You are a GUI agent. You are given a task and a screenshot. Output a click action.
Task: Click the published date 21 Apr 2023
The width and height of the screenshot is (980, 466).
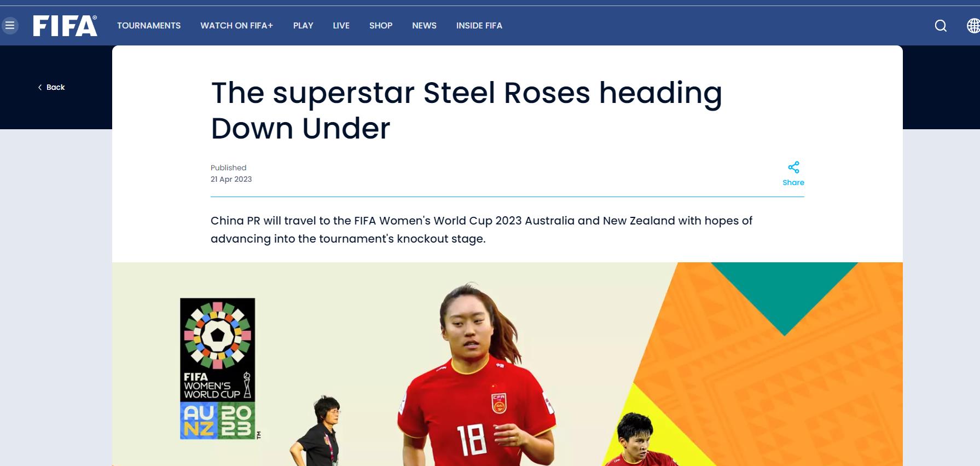coord(231,180)
